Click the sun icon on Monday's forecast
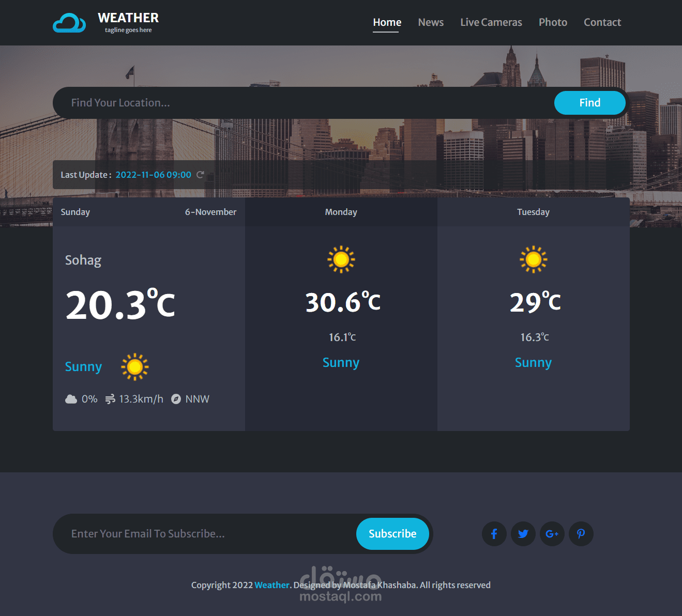 [x=341, y=259]
